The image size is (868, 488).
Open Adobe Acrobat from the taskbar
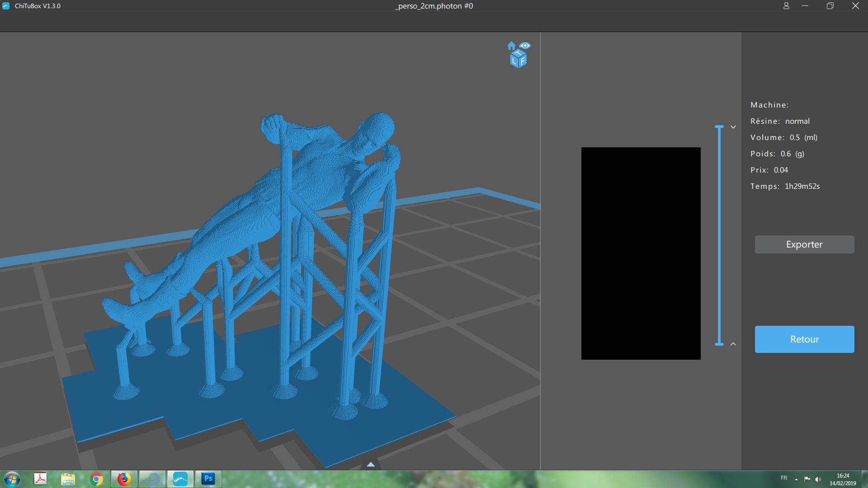tap(40, 479)
